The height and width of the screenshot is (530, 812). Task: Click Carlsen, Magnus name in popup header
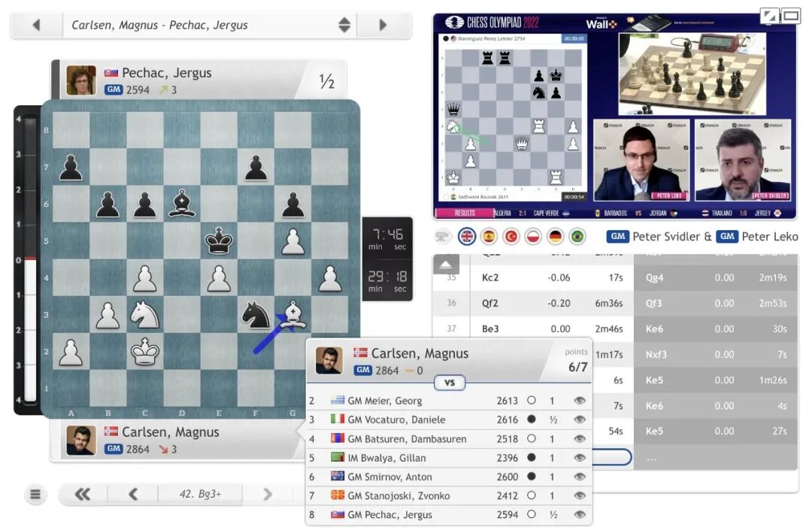click(420, 353)
